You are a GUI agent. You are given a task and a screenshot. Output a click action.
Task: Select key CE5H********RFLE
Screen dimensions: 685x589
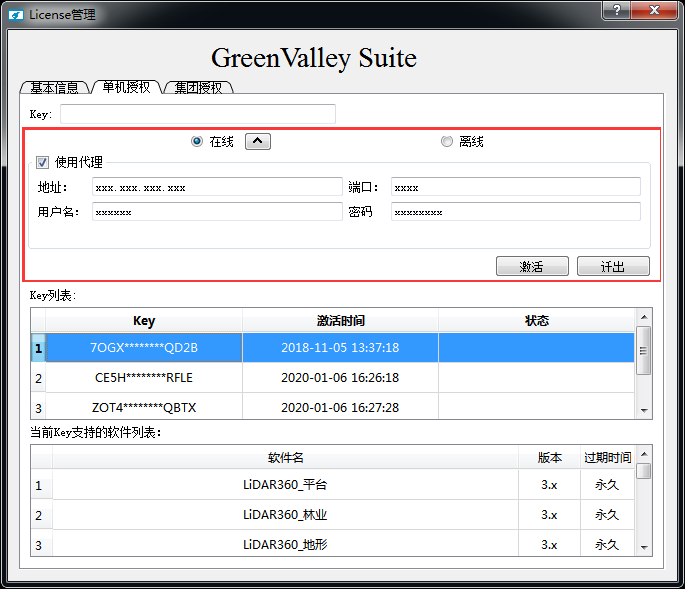[x=144, y=378]
